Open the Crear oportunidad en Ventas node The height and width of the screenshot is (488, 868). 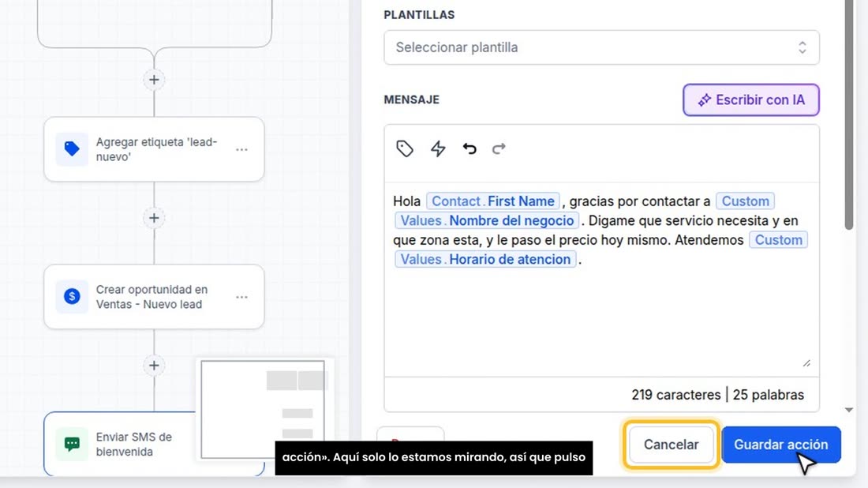[x=154, y=297]
